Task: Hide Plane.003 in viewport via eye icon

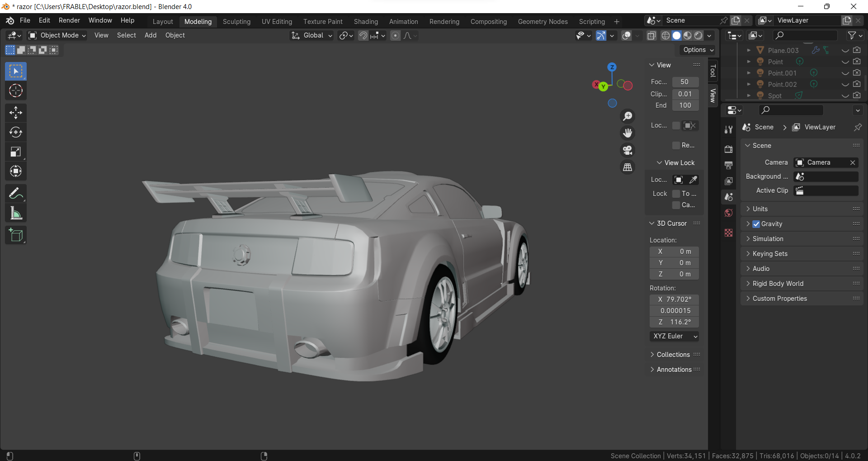Action: click(845, 50)
